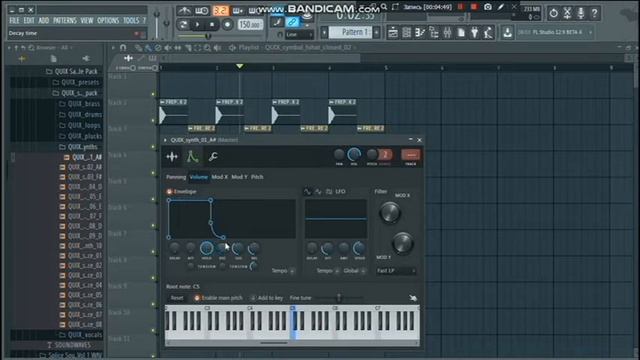The width and height of the screenshot is (640, 360).
Task: Open the FL Studio 12.9 BETA news dropdown
Action: pos(590,32)
